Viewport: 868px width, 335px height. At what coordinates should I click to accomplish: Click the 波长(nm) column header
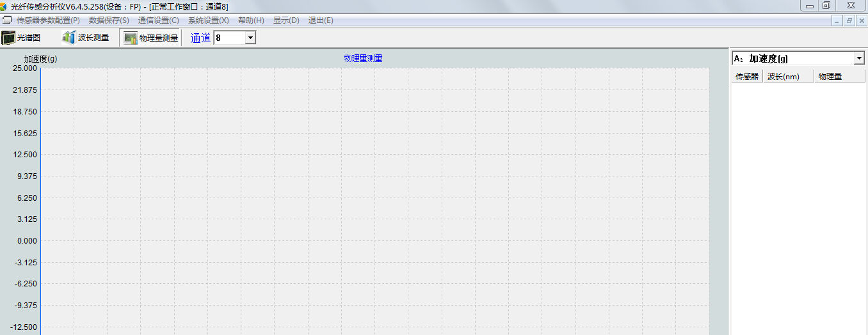coord(788,77)
